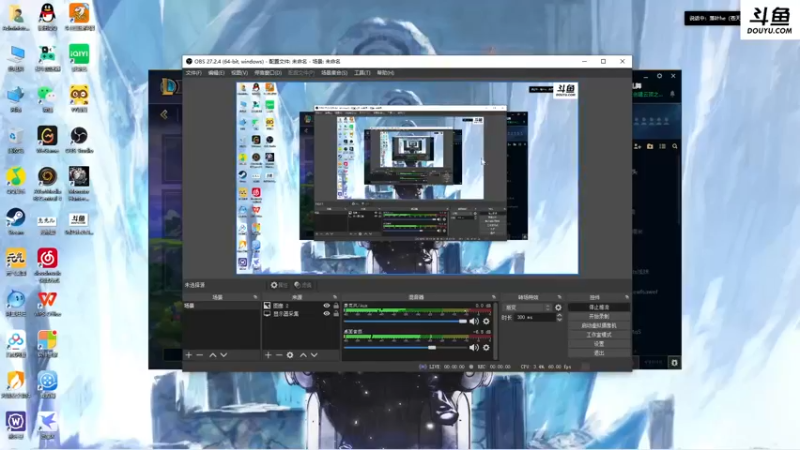Click the 开始录制 start recording button

598,316
